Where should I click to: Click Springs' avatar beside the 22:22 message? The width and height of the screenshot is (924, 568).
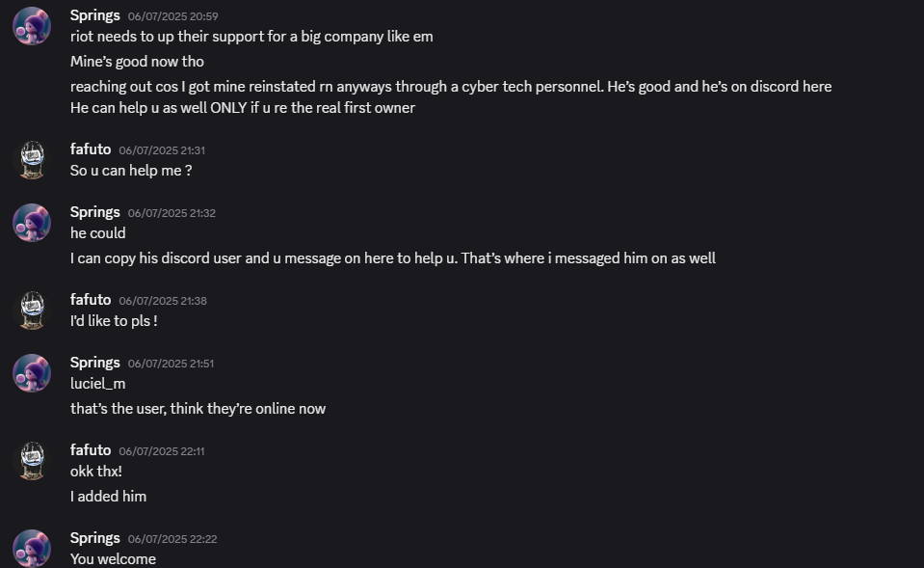point(32,548)
